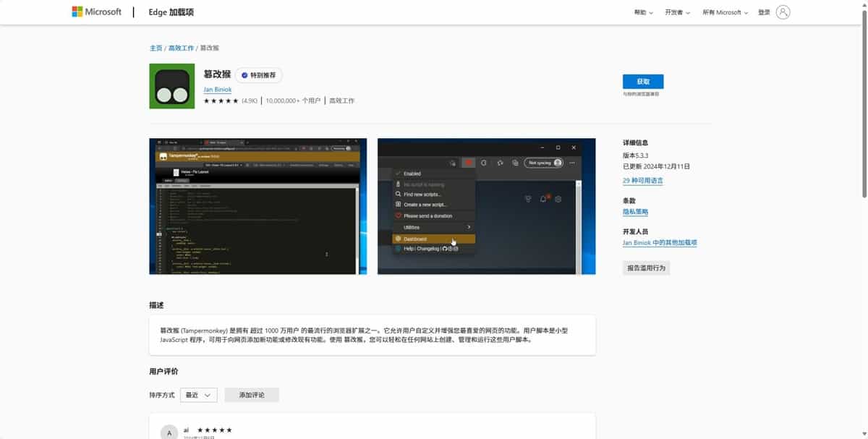Open the code editor screenshot thumbnail
Image resolution: width=868 pixels, height=439 pixels.
click(258, 206)
